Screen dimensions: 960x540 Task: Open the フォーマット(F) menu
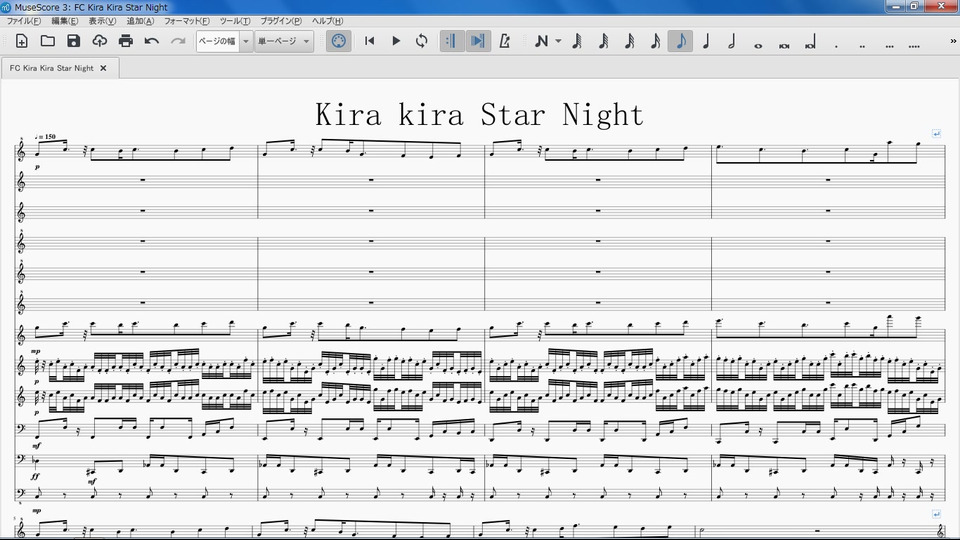[187, 21]
